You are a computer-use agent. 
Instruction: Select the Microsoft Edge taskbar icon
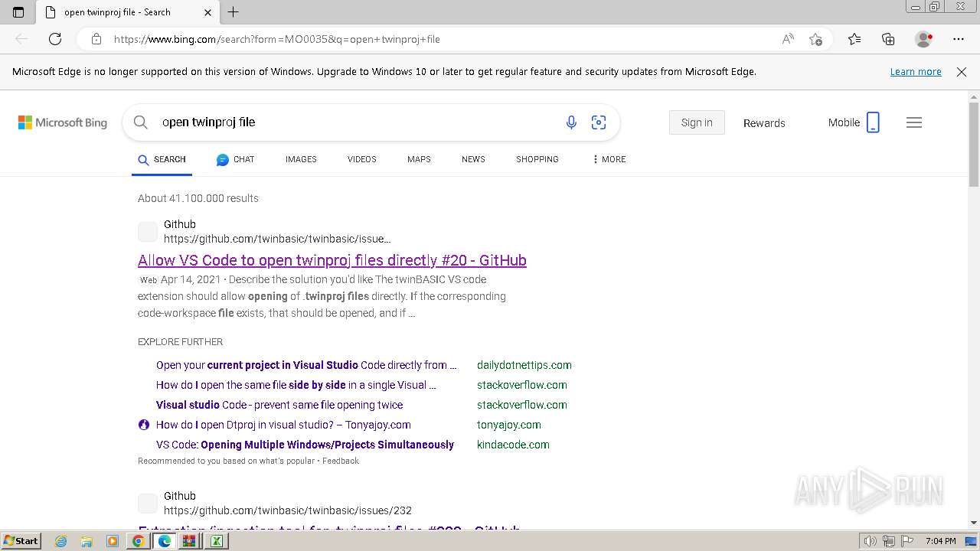164,541
